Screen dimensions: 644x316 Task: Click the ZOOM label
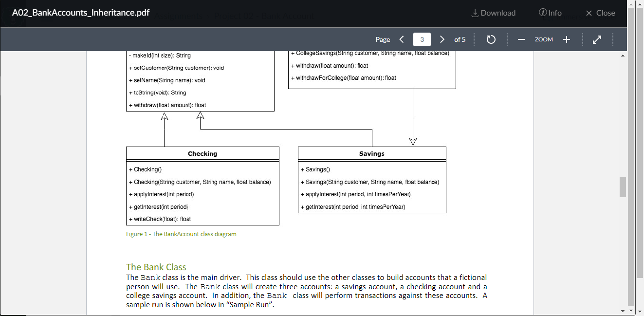(544, 39)
